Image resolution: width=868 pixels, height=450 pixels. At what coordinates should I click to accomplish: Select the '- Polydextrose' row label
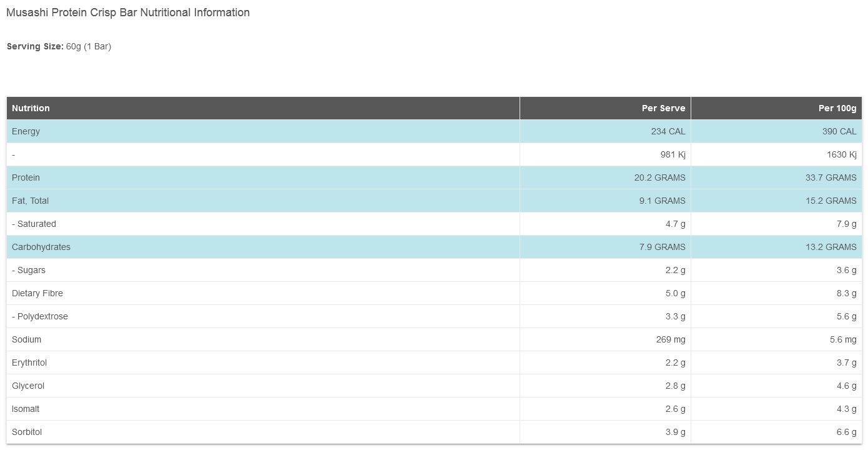[40, 316]
